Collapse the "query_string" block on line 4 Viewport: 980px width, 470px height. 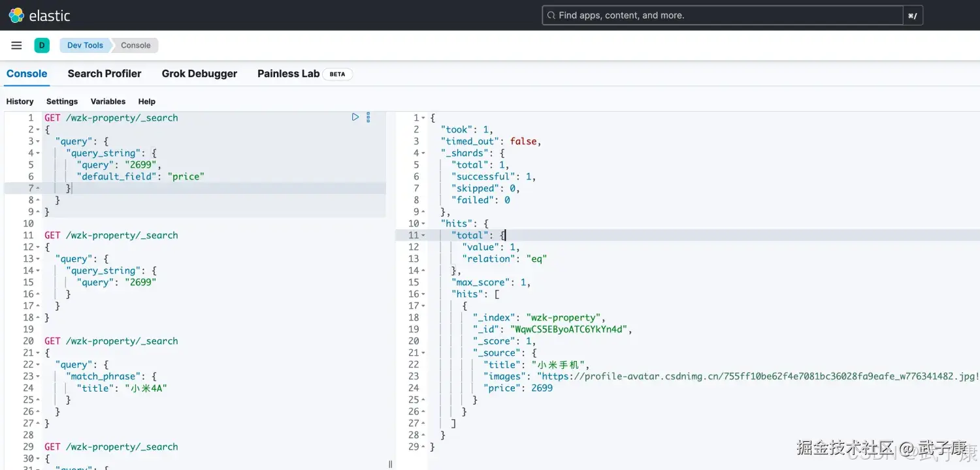(x=39, y=153)
